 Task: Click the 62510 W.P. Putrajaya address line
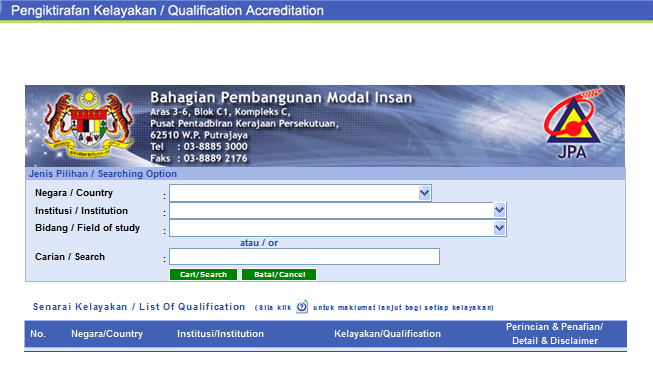(x=199, y=135)
